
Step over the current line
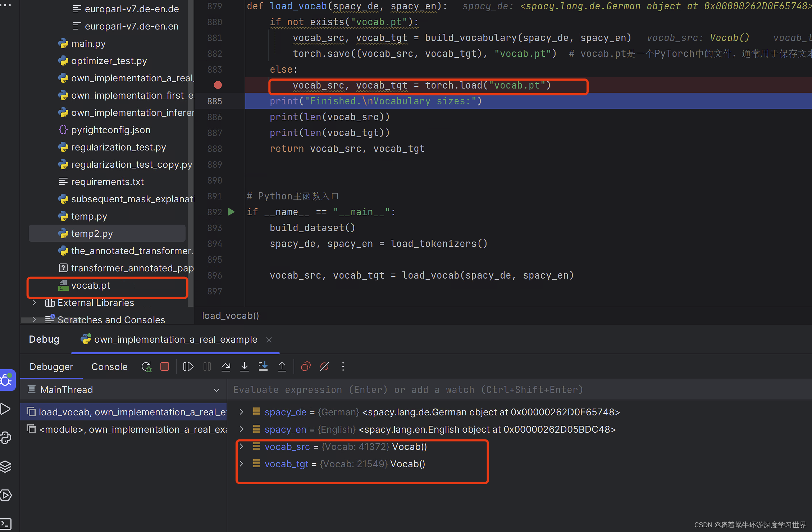[226, 366]
